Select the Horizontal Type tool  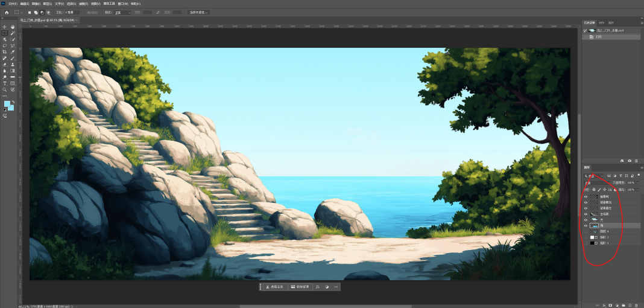[x=5, y=83]
